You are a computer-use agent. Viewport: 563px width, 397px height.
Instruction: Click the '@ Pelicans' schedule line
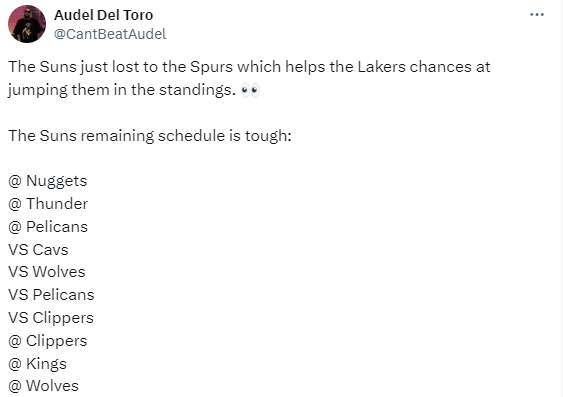click(x=48, y=227)
